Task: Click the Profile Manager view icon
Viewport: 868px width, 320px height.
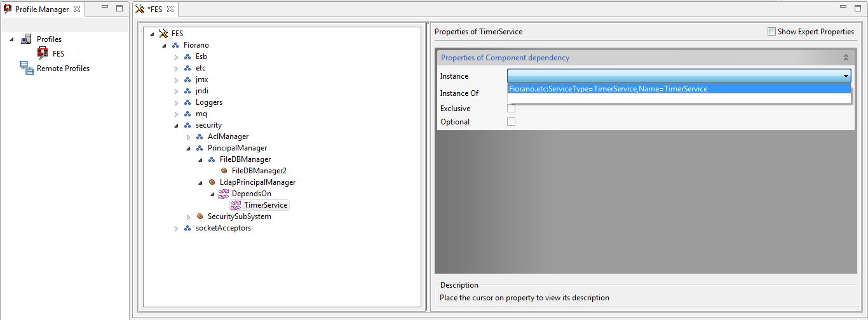Action: (x=8, y=9)
